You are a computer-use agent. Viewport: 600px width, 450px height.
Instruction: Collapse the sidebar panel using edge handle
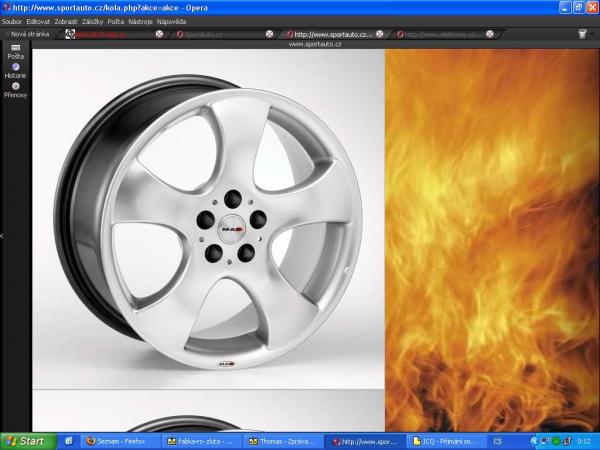point(2,236)
